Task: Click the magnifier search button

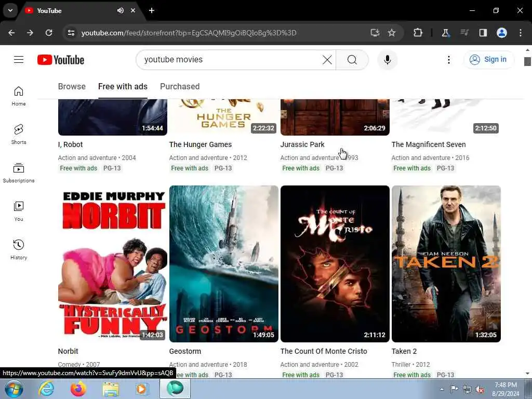Action: [352, 60]
